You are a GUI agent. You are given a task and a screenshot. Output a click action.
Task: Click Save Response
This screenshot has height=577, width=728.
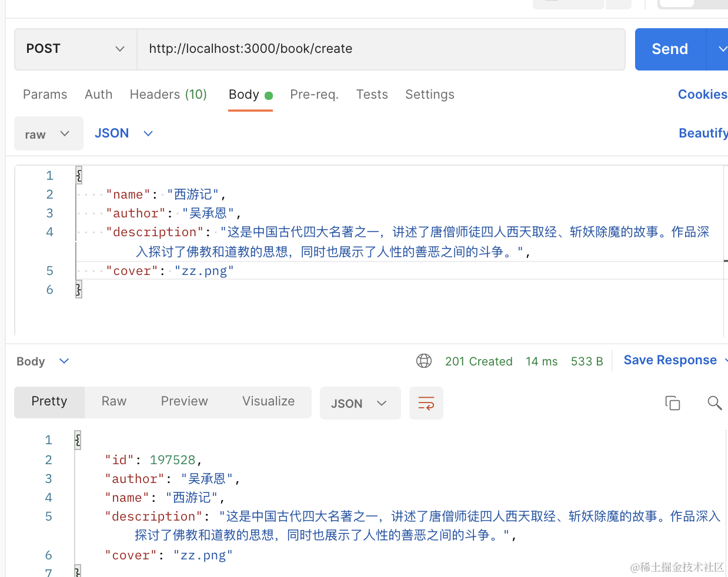670,360
